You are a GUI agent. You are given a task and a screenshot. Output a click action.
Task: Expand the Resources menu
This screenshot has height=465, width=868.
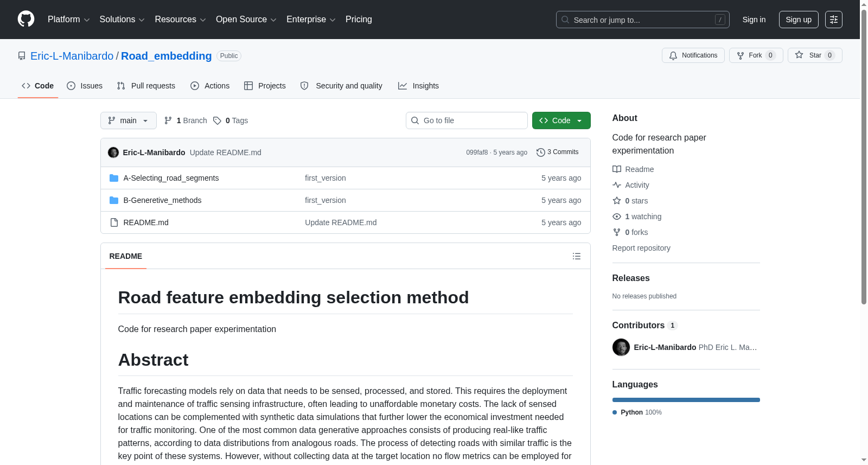click(x=180, y=20)
